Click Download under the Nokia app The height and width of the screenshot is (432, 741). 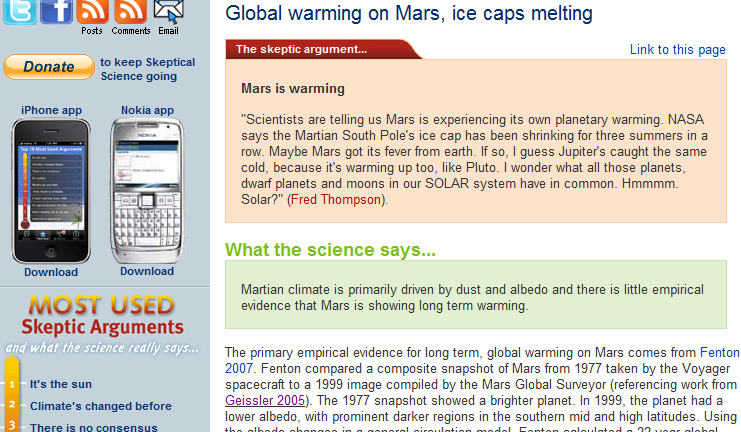[147, 271]
